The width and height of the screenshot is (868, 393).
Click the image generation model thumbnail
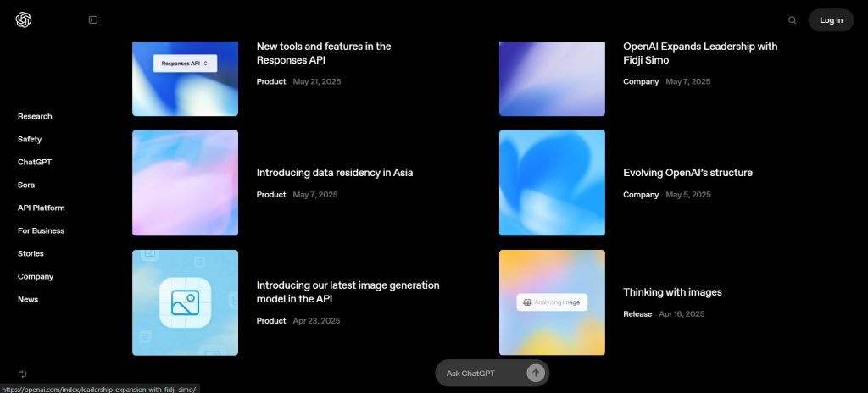click(185, 302)
